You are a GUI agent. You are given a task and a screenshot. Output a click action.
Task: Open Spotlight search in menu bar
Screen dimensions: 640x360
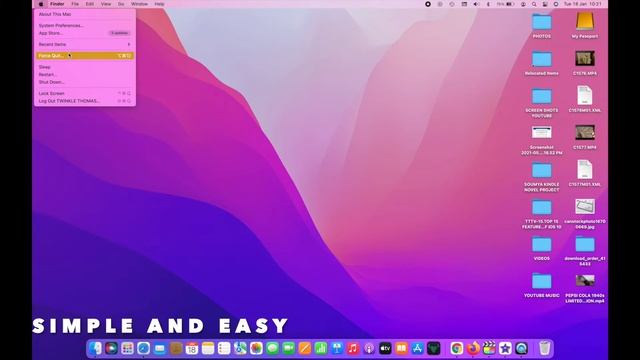[534, 4]
